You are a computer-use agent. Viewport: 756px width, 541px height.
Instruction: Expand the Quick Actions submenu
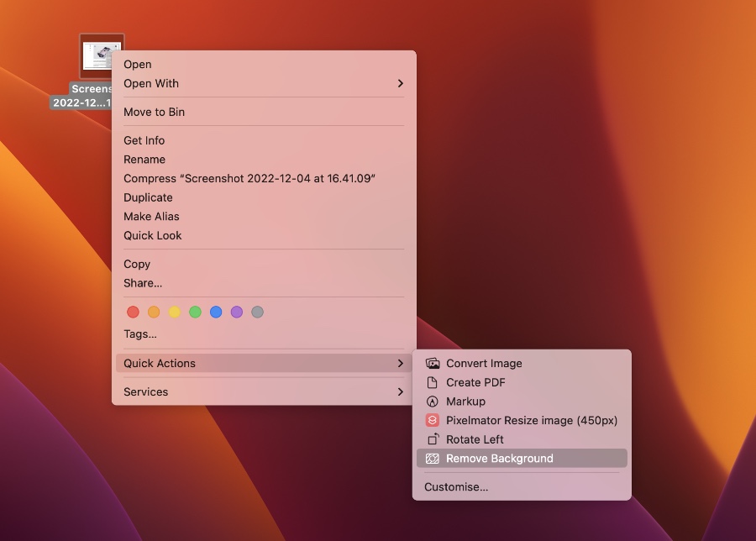(x=160, y=363)
